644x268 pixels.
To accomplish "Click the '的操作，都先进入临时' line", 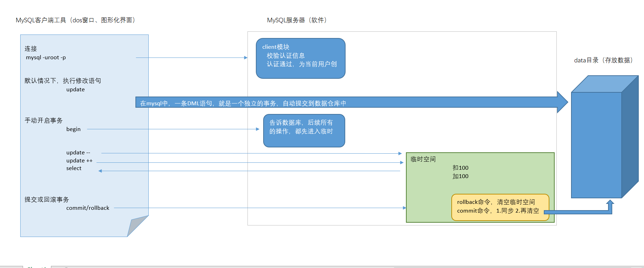I will pyautogui.click(x=301, y=131).
